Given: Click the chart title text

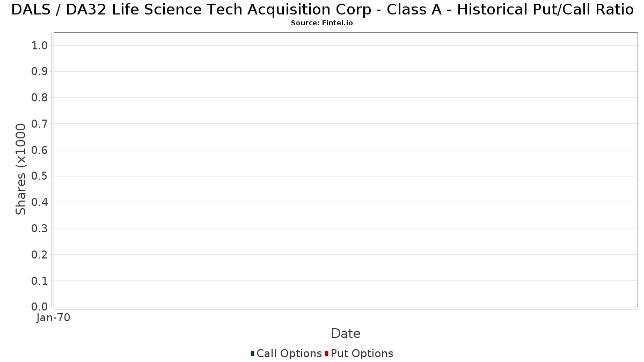Looking at the screenshot, I should pos(322,10).
